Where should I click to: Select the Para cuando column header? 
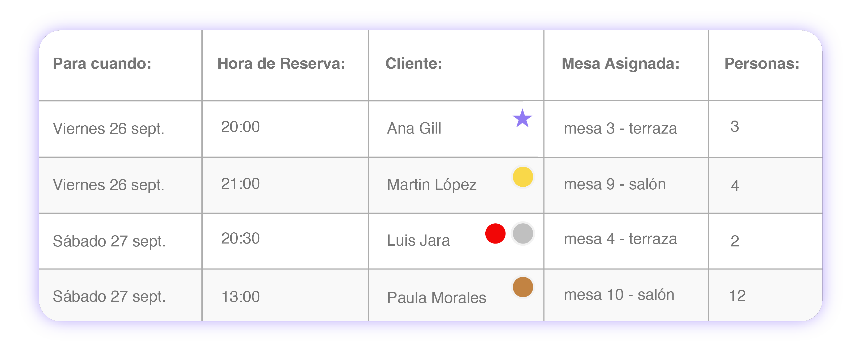coord(102,63)
